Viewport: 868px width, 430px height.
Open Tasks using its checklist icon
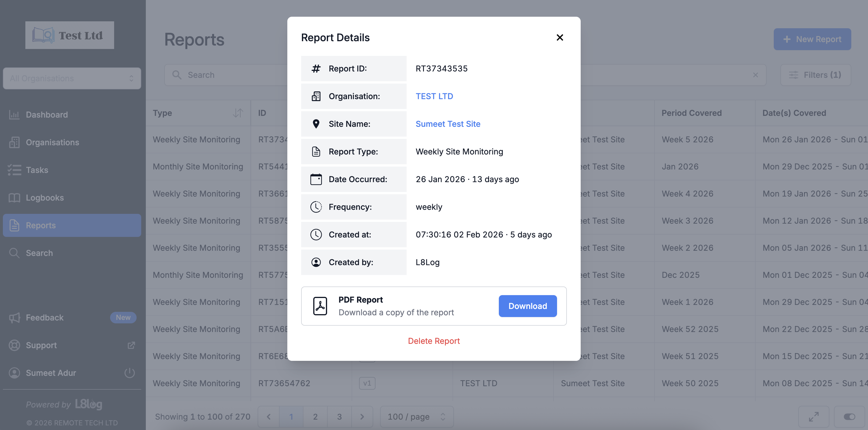click(x=14, y=170)
